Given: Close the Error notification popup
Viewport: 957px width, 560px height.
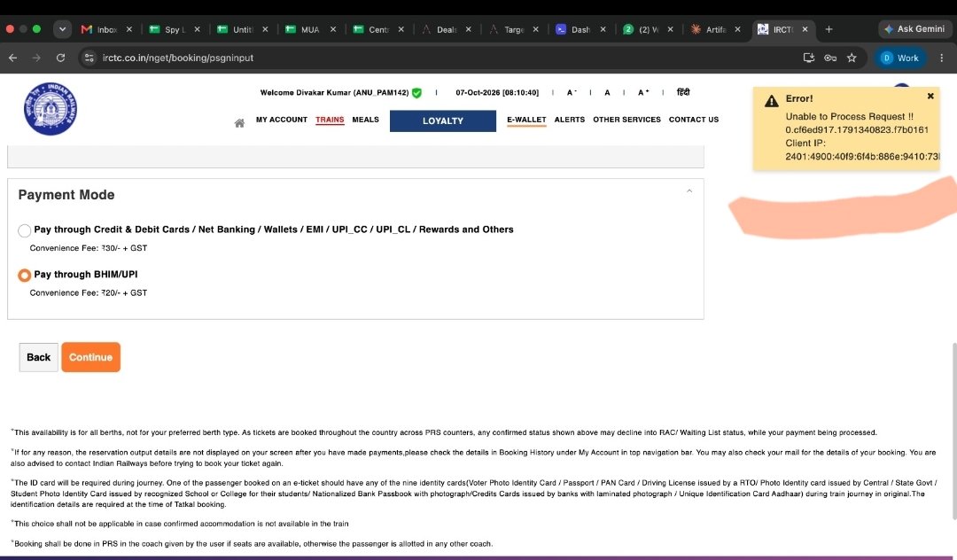Looking at the screenshot, I should click(x=930, y=97).
